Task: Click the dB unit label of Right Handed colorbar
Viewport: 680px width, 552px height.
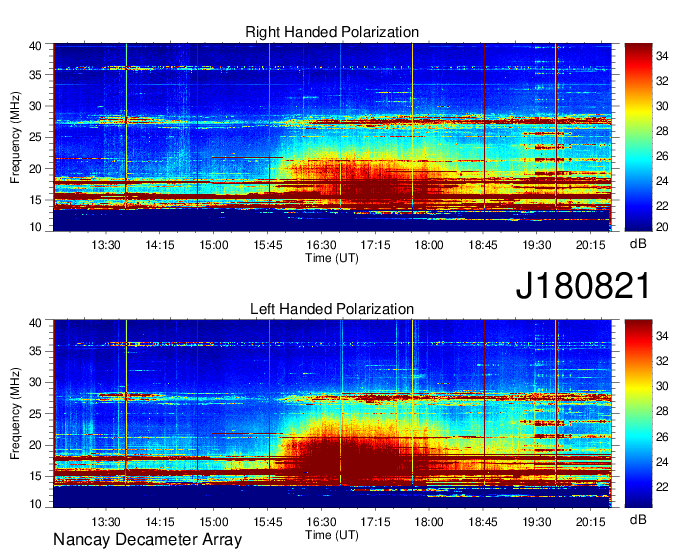Action: click(x=638, y=244)
